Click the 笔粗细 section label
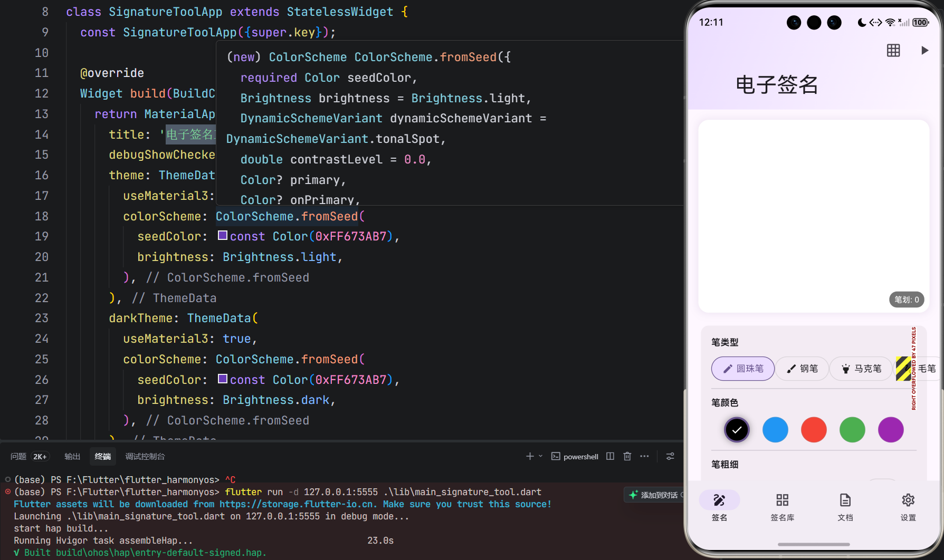 click(724, 465)
